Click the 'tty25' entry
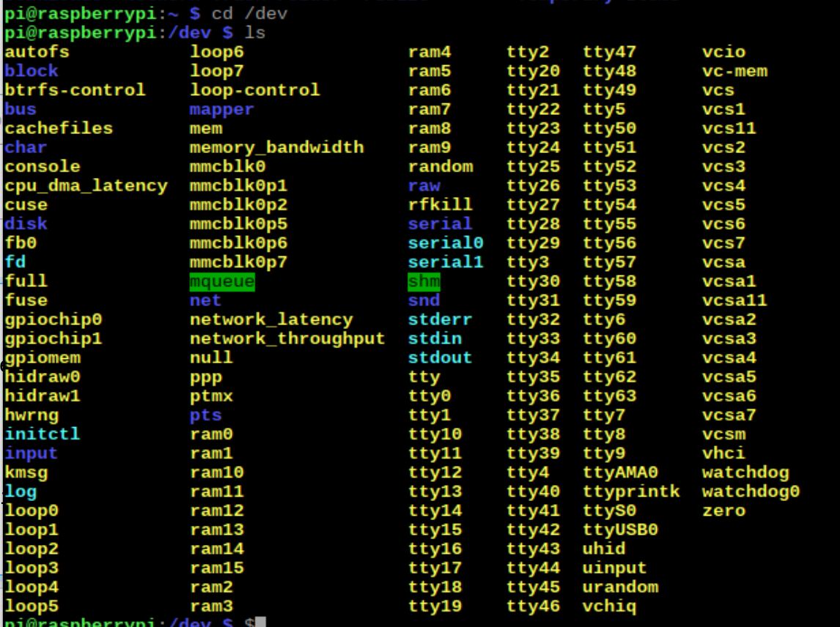The image size is (840, 627). 534,166
